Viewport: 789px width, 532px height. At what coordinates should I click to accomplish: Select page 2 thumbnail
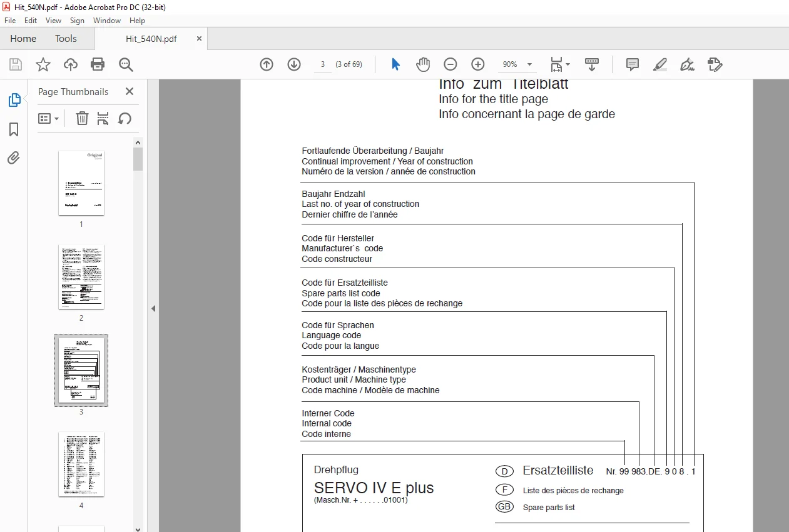click(81, 276)
